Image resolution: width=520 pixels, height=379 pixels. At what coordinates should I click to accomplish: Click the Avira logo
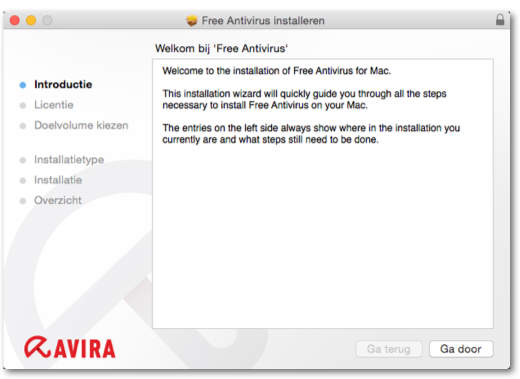click(x=70, y=347)
